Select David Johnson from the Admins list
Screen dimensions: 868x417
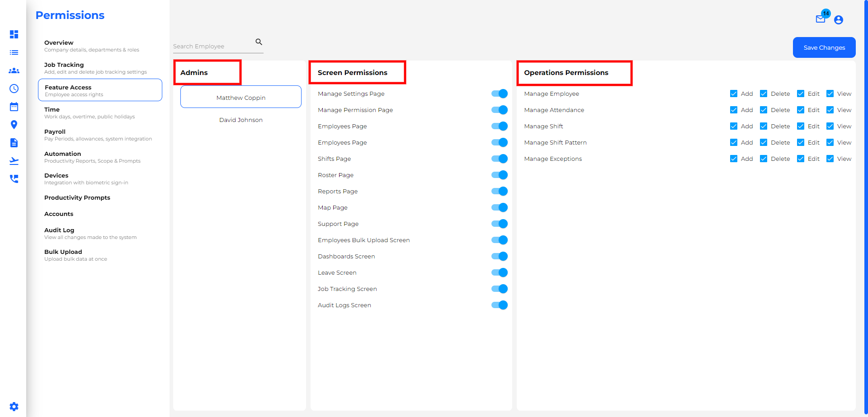pyautogui.click(x=241, y=120)
